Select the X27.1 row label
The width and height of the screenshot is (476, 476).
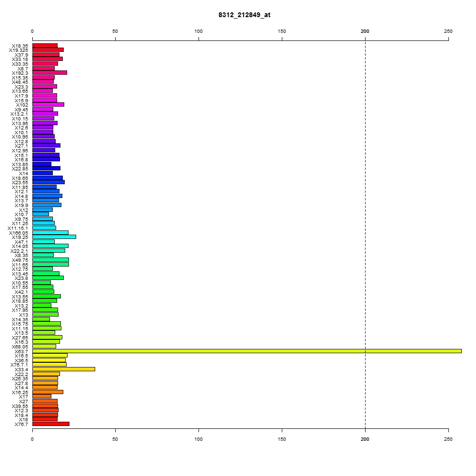point(21,146)
